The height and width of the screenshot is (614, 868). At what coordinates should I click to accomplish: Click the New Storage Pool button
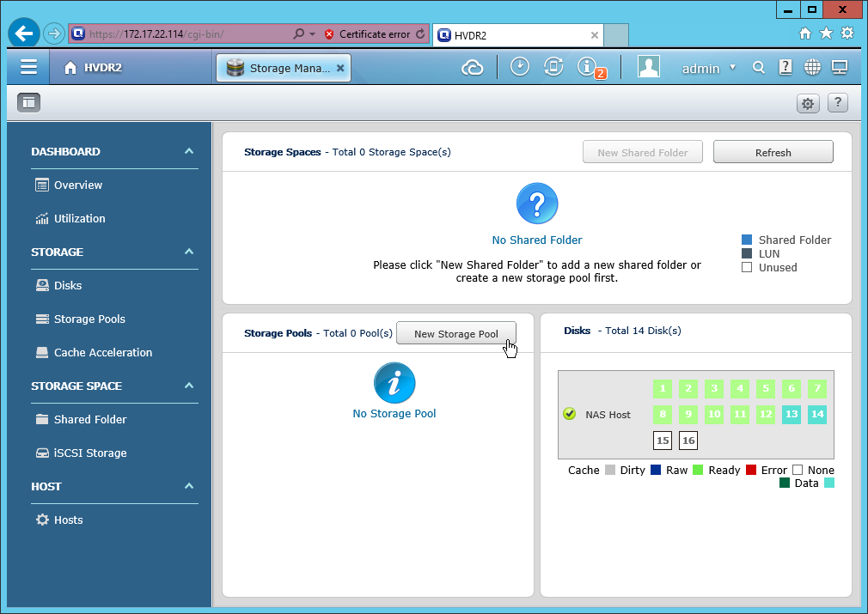click(456, 333)
